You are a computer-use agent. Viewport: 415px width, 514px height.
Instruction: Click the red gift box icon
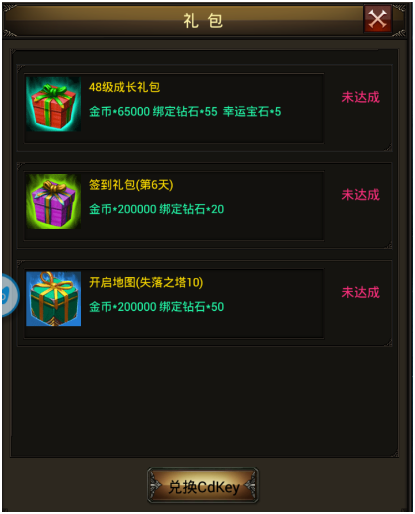pos(53,104)
